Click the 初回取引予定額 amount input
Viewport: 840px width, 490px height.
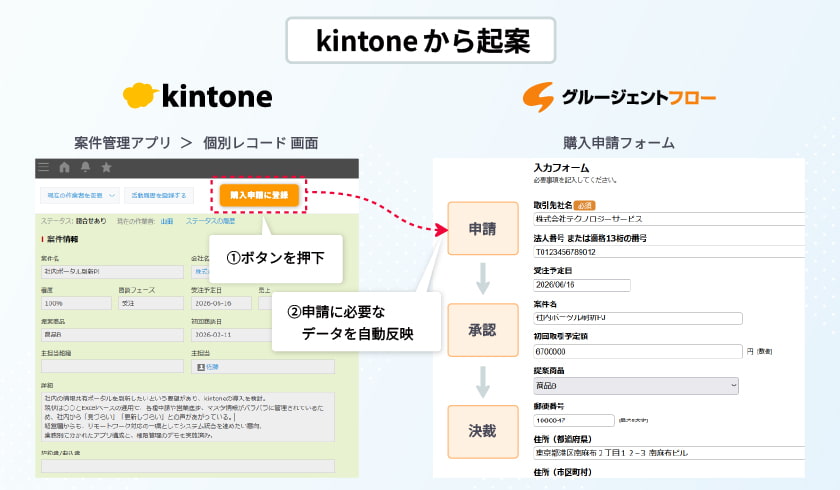[x=638, y=351]
